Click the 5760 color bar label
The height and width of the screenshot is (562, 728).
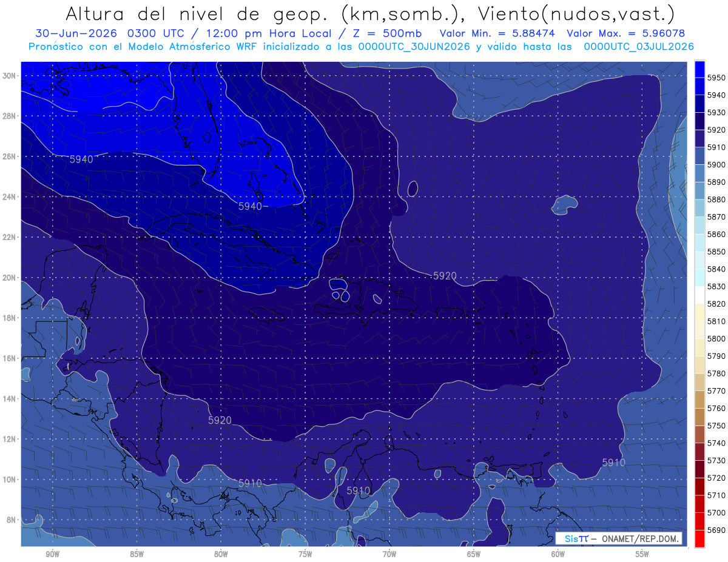716,408
